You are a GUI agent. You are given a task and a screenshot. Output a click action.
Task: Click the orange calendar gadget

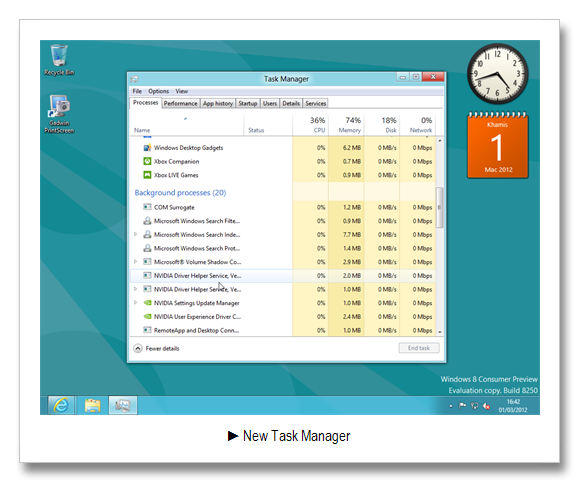click(x=498, y=145)
